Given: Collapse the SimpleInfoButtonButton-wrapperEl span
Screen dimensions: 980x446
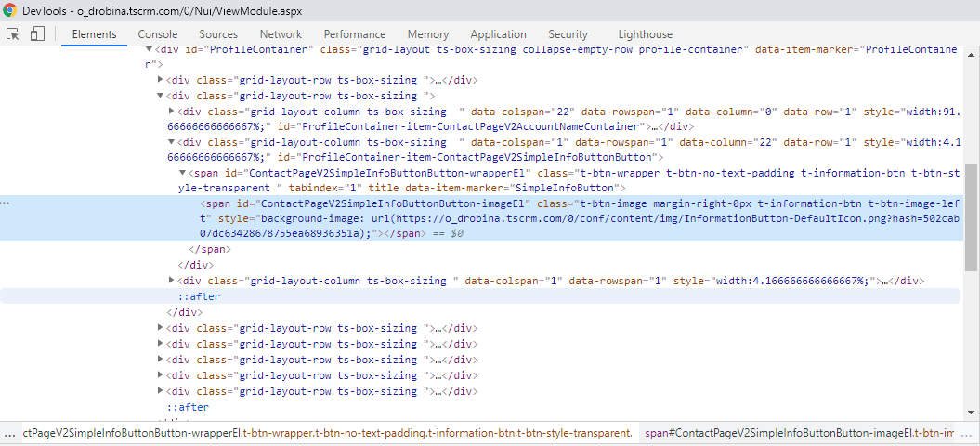Looking at the screenshot, I should (x=182, y=173).
